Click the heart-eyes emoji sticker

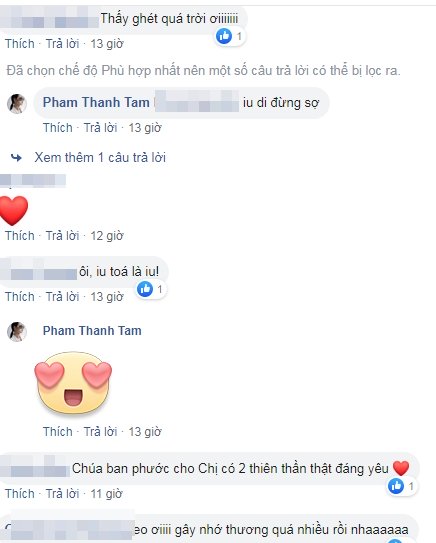point(73,383)
